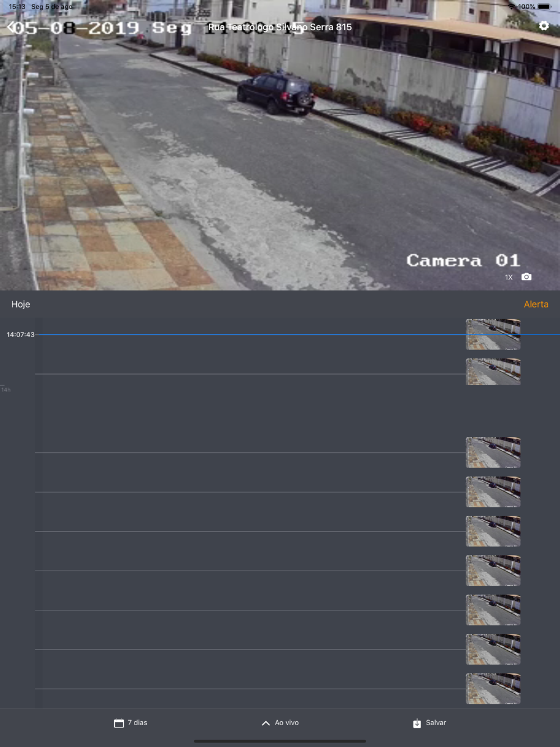The height and width of the screenshot is (747, 560).
Task: Change the 1X playback speed
Action: 508,277
